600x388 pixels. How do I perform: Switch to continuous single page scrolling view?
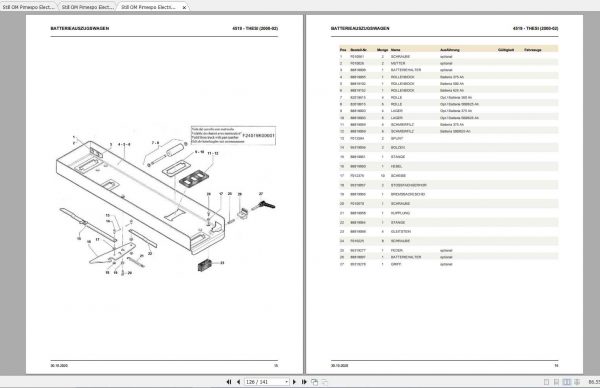click(556, 382)
